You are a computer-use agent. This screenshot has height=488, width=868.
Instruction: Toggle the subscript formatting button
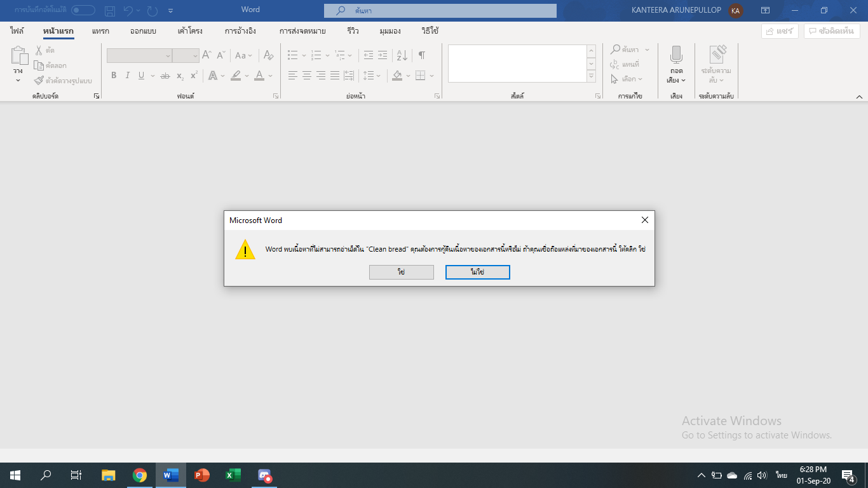pyautogui.click(x=180, y=76)
